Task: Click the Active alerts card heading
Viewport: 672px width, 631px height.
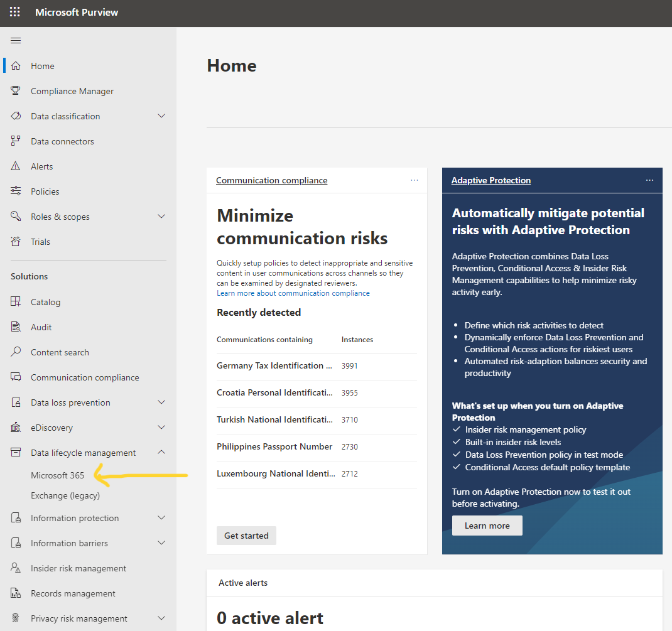Action: (x=243, y=583)
